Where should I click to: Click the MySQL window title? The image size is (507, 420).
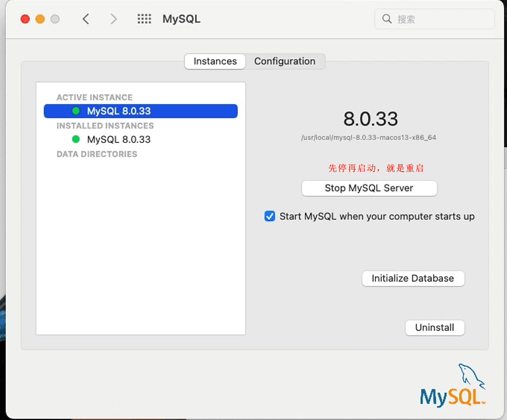tap(181, 19)
